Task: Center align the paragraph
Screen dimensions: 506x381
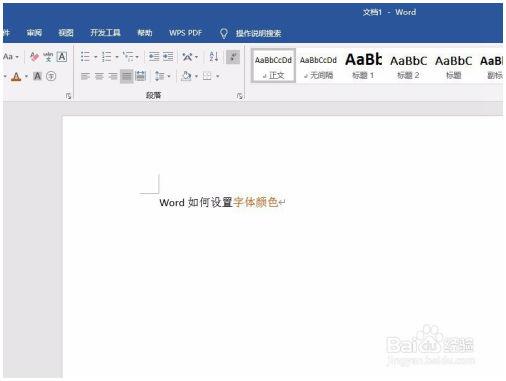Action: point(99,76)
